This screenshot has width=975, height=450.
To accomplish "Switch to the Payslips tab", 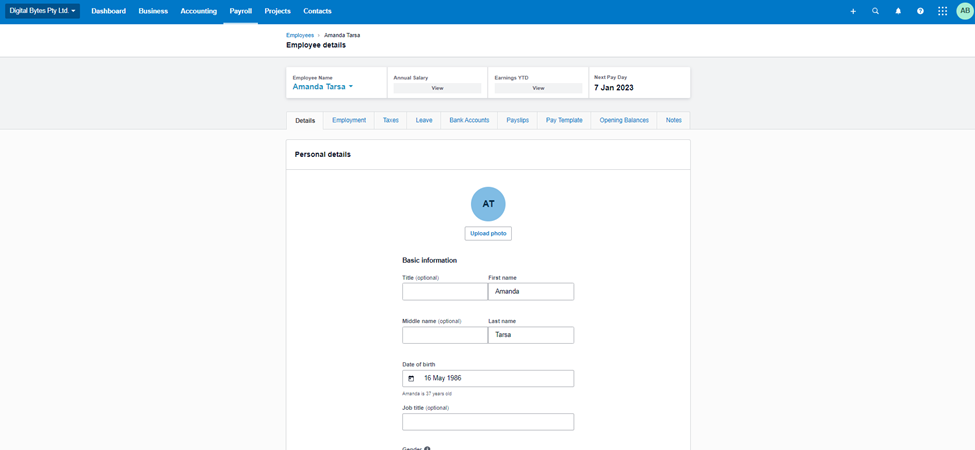I will click(517, 121).
